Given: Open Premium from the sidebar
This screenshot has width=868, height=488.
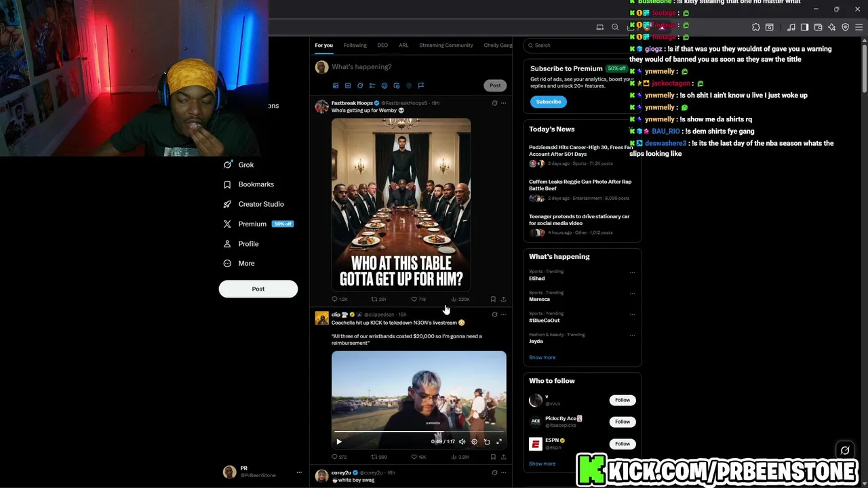Looking at the screenshot, I should click(258, 224).
